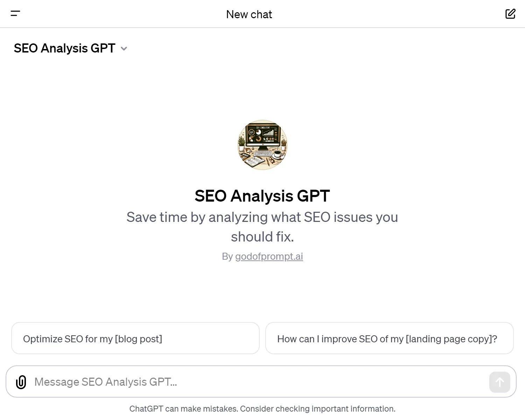The image size is (525, 420).
Task: Select the New chat header item
Action: (x=249, y=14)
